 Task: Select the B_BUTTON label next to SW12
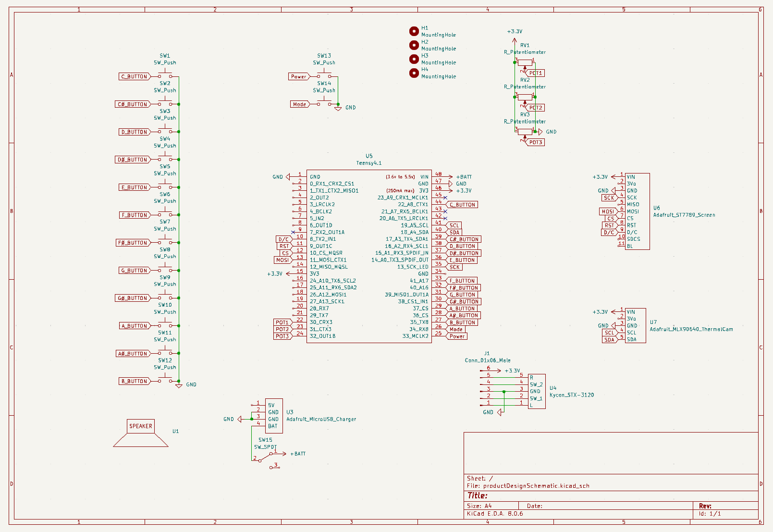(x=134, y=381)
